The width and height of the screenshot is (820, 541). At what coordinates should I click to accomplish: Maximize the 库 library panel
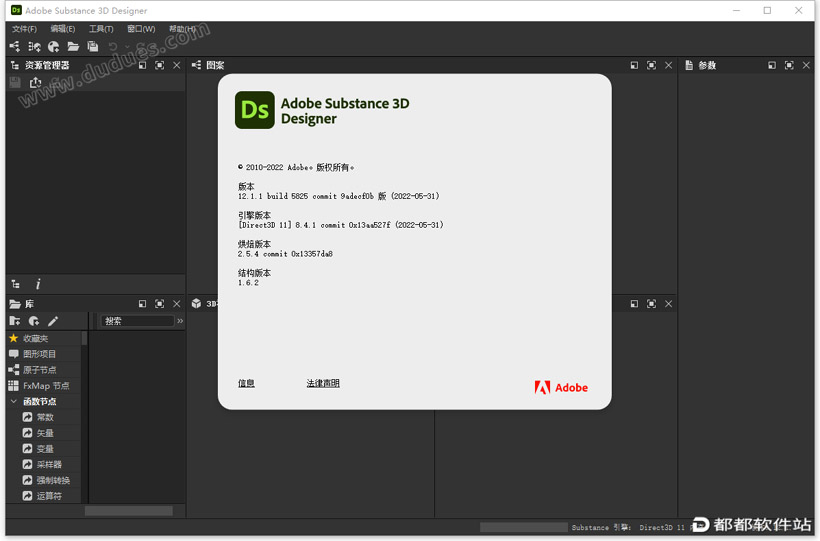[160, 303]
